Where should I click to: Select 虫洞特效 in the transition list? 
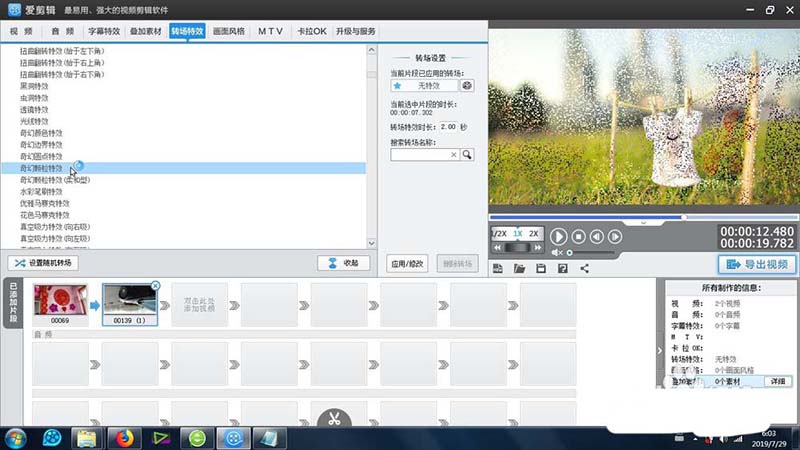[34, 97]
